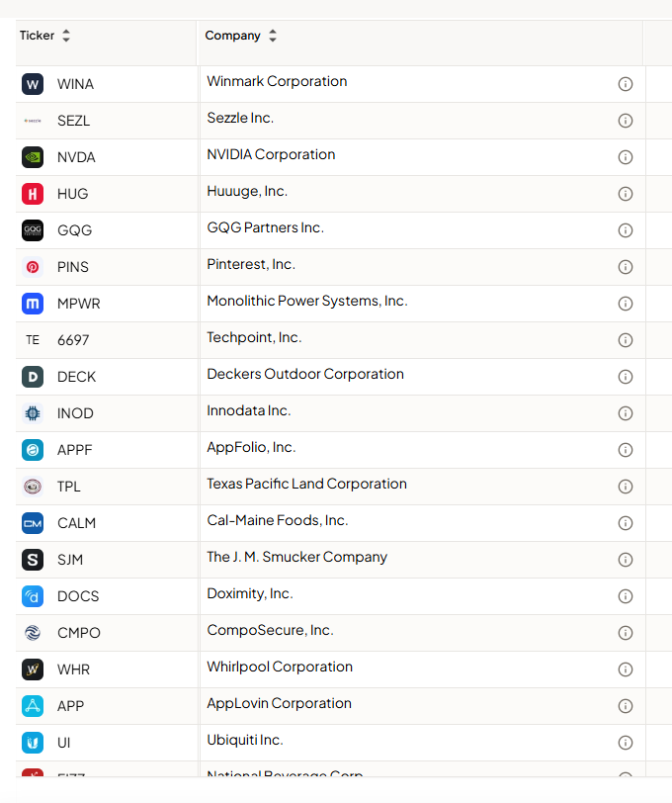
Task: Click company name Monolithic Power Systems, Inc.
Action: 307,301
